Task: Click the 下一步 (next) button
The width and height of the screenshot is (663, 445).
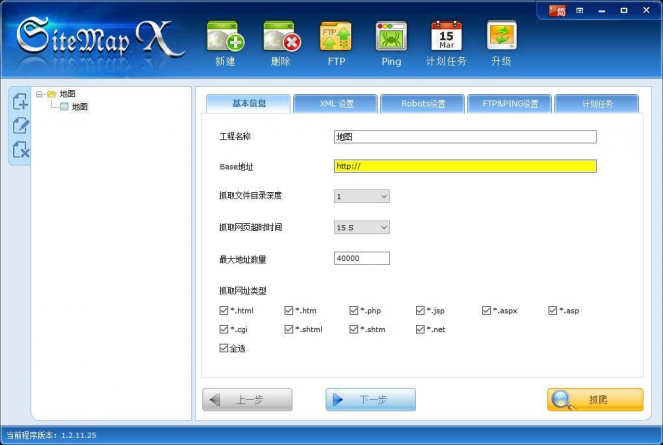Action: [x=371, y=400]
